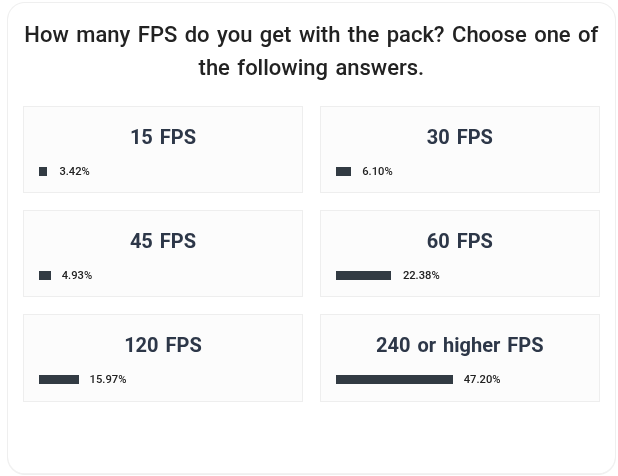This screenshot has height=476, width=618.
Task: Click the 30 FPS result bar
Action: (x=343, y=172)
